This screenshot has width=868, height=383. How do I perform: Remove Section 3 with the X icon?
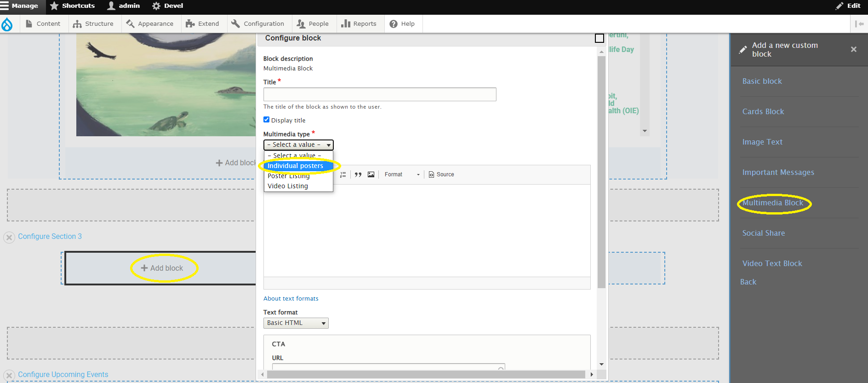click(x=9, y=238)
